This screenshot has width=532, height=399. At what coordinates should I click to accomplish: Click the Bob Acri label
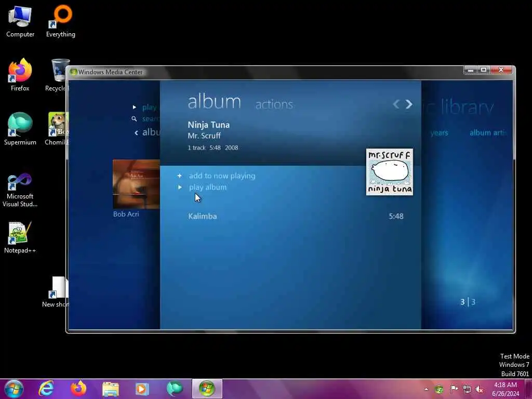point(126,214)
